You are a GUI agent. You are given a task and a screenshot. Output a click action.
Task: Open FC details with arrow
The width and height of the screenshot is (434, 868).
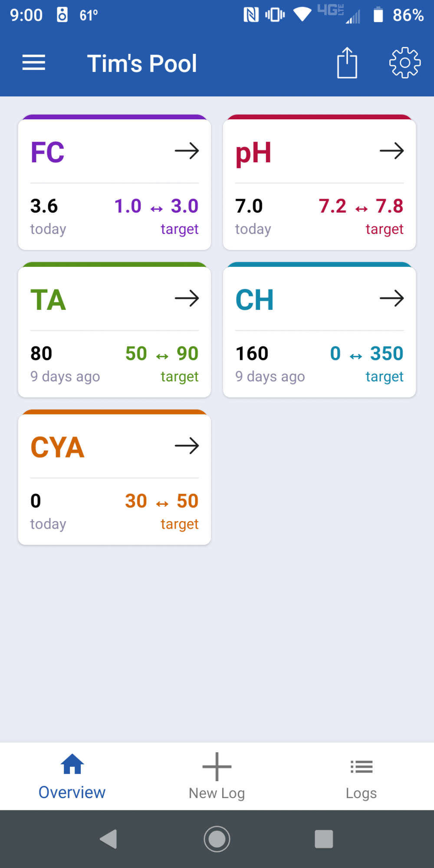(x=187, y=151)
